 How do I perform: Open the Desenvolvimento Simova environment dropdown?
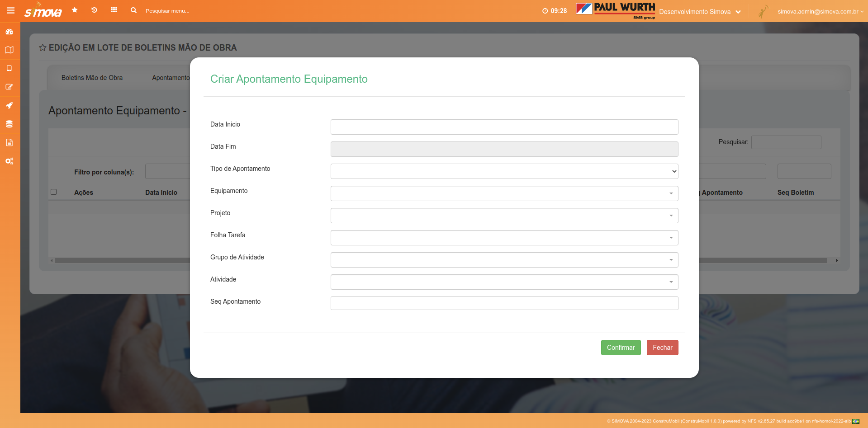[699, 12]
